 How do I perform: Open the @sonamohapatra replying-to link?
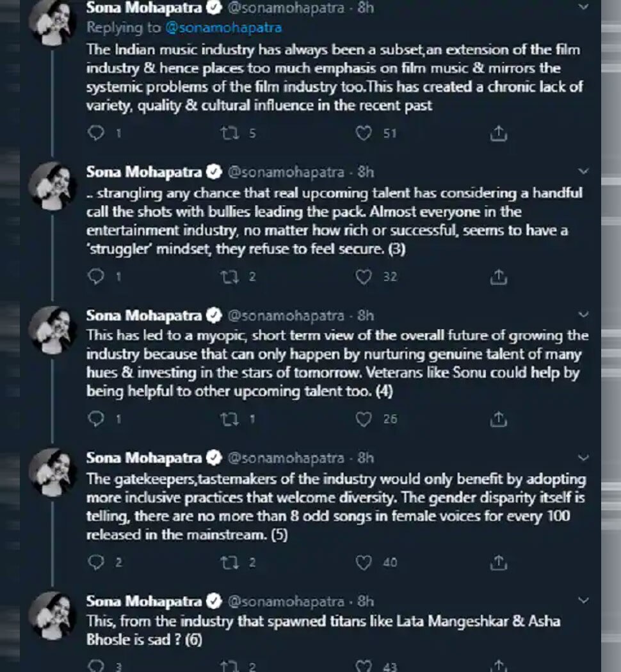click(223, 28)
